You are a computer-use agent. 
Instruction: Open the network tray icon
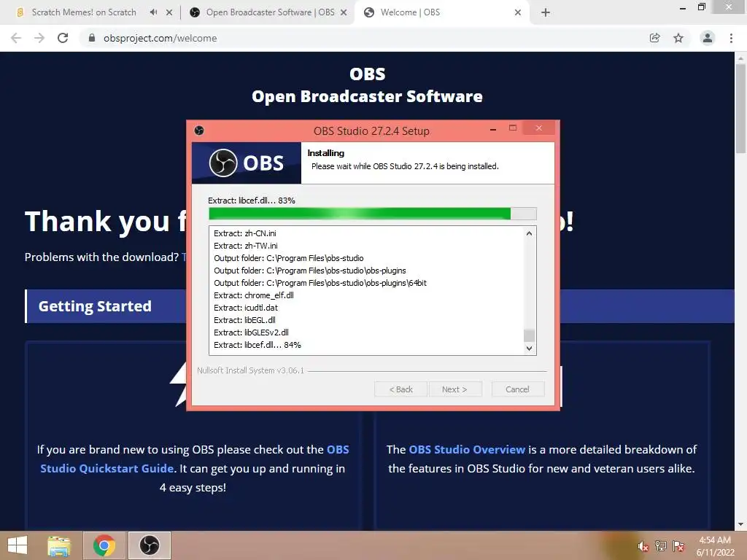tap(661, 546)
